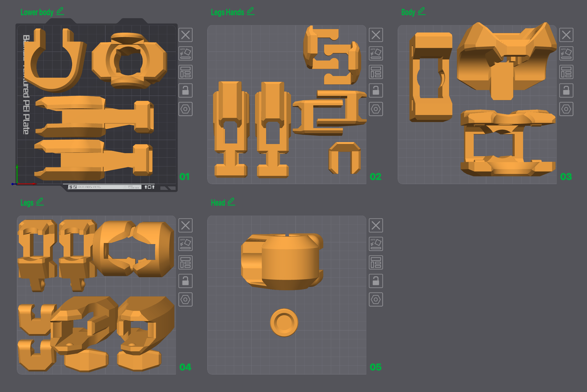The height and width of the screenshot is (392, 587).
Task: Arrange objects on plate 01
Action: (185, 72)
